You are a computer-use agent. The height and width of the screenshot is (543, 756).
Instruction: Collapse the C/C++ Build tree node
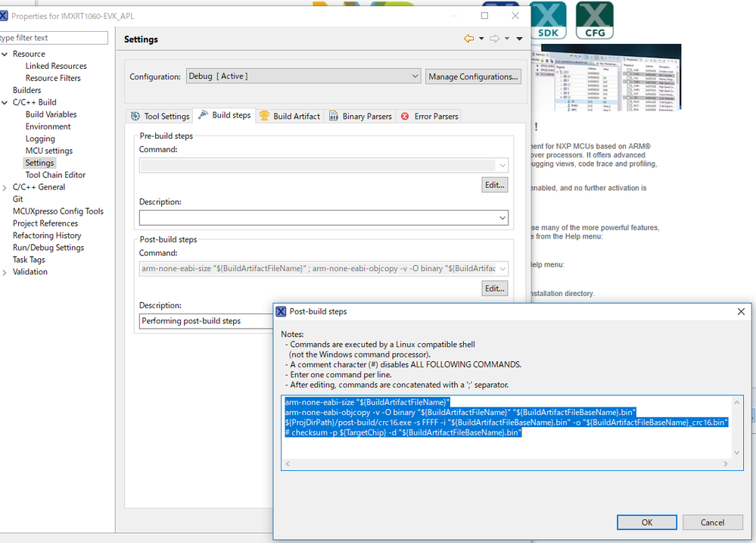[x=5, y=102]
